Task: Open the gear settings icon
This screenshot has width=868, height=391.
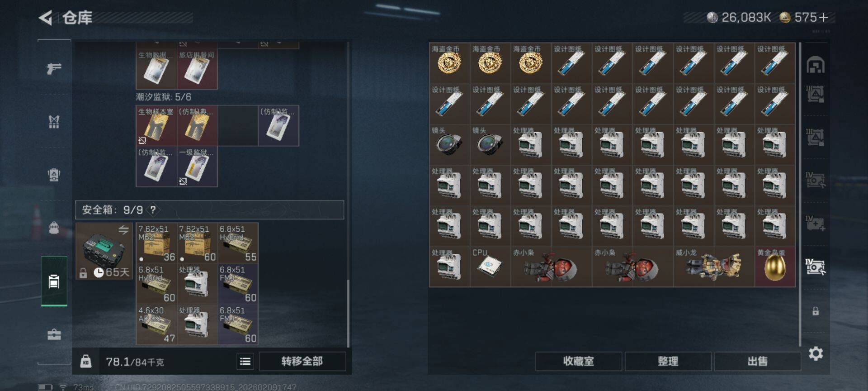Action: point(816,353)
